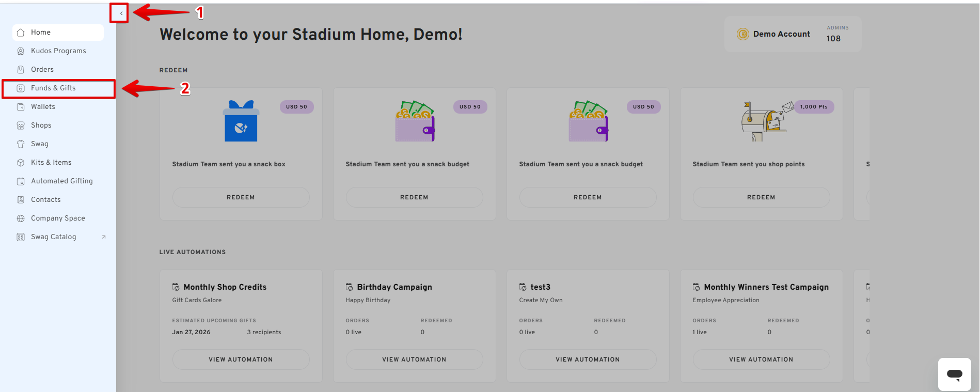Image resolution: width=980 pixels, height=392 pixels.
Task: Click the Kudos Programs sidebar icon
Action: 21,51
